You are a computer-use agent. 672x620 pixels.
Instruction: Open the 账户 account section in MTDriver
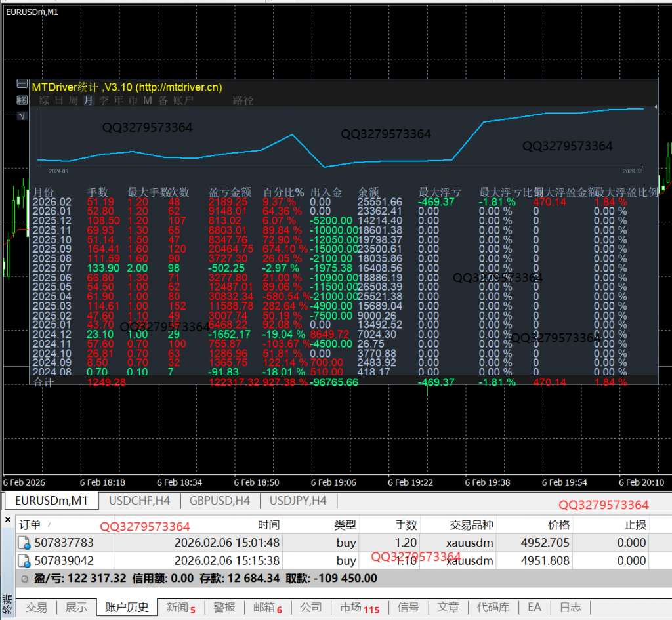click(x=184, y=100)
